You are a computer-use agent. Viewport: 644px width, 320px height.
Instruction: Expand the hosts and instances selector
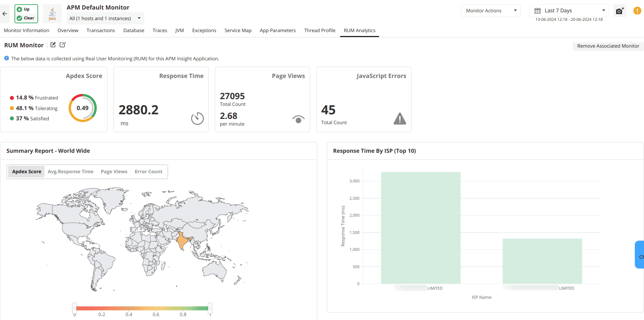[x=105, y=18]
